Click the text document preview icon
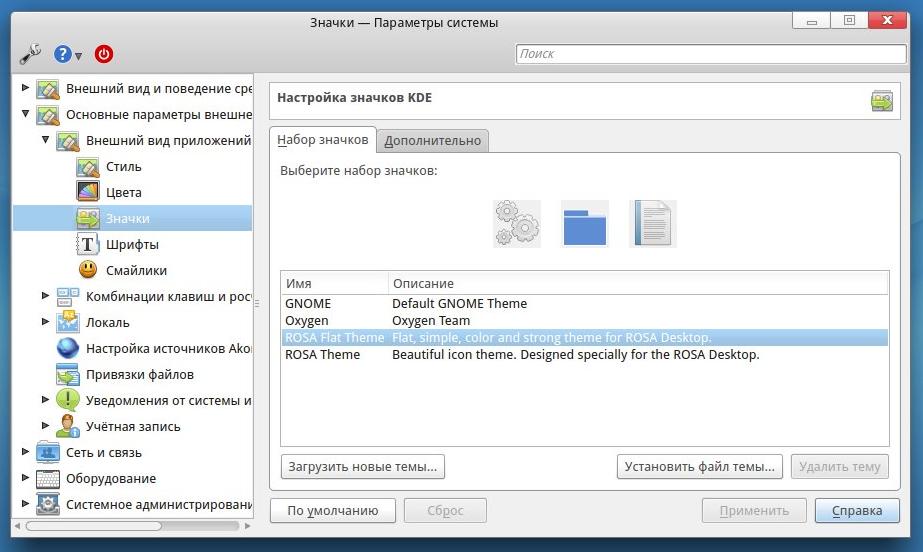 (653, 224)
